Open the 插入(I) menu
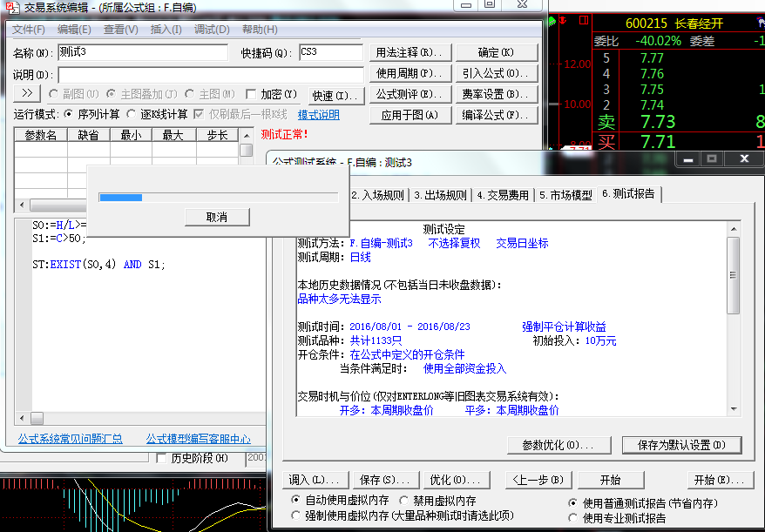Screen dimensions: 765x532 click(x=166, y=30)
